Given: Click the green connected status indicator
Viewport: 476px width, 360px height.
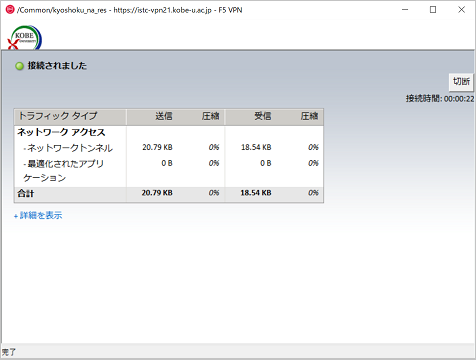Looking at the screenshot, I should [x=19, y=66].
